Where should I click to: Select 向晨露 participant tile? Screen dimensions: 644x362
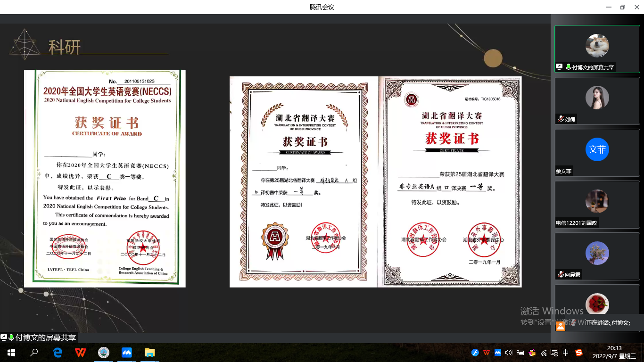click(597, 256)
